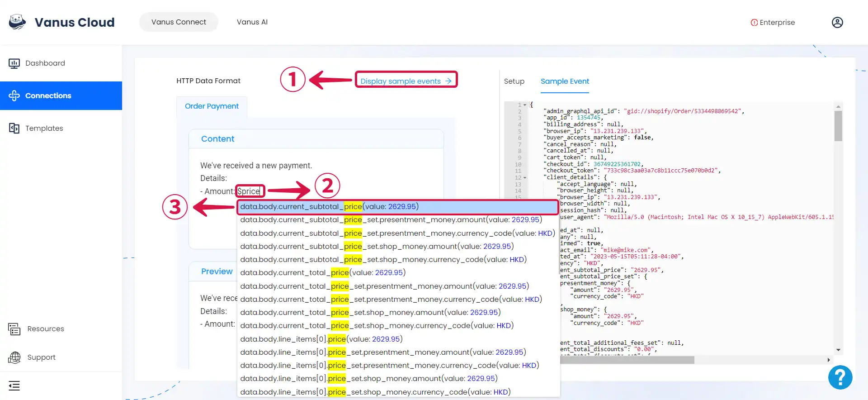This screenshot has width=868, height=400.
Task: Click the $price amount input field
Action: [250, 191]
